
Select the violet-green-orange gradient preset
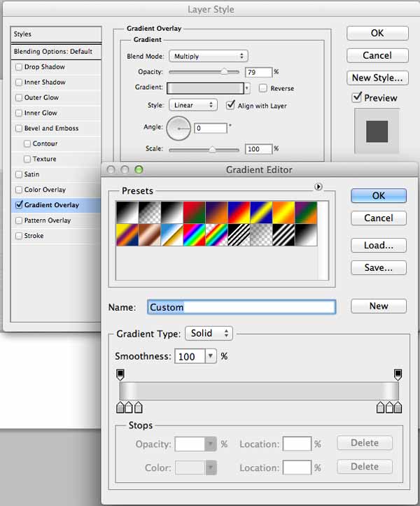click(x=306, y=212)
